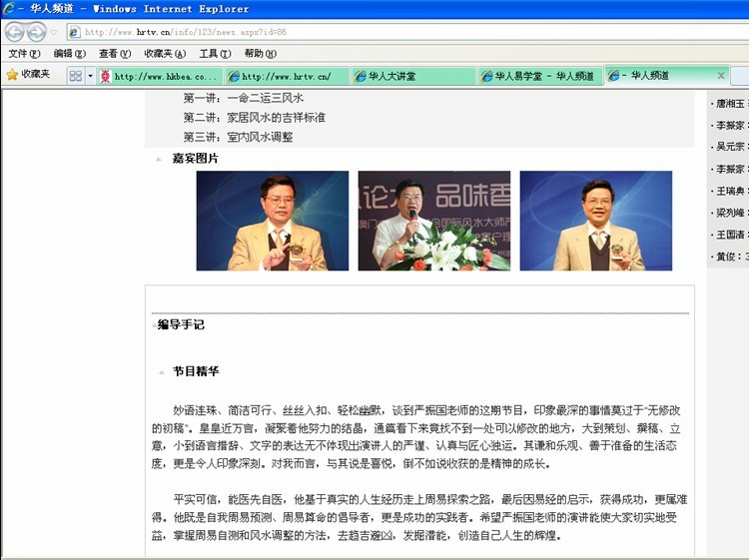Open the 编辑(E) menu

point(70,54)
